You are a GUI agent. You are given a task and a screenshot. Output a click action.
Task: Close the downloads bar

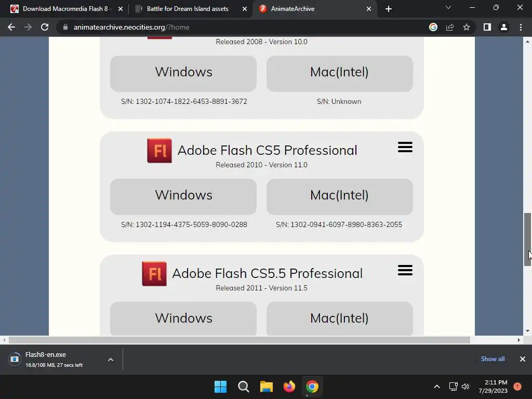[523, 359]
